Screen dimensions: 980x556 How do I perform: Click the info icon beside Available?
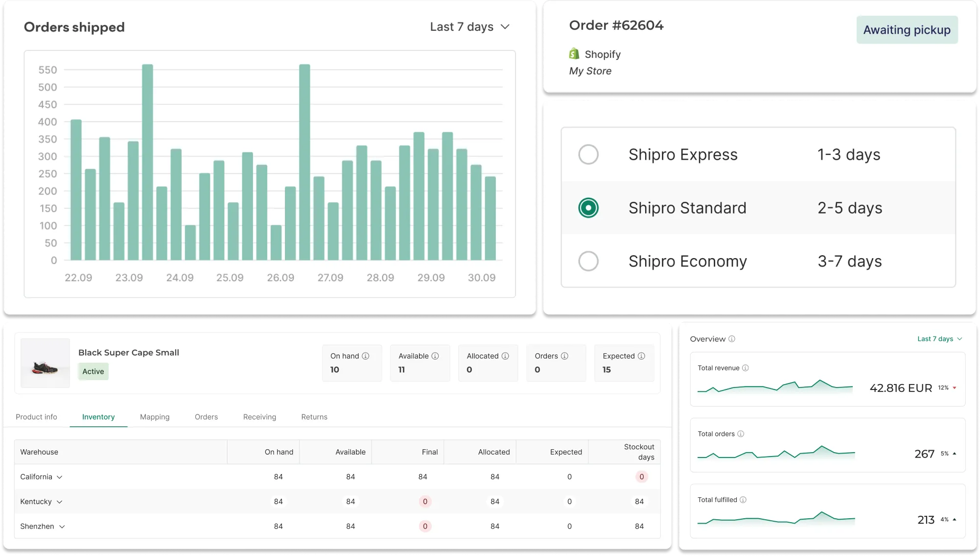[435, 356]
